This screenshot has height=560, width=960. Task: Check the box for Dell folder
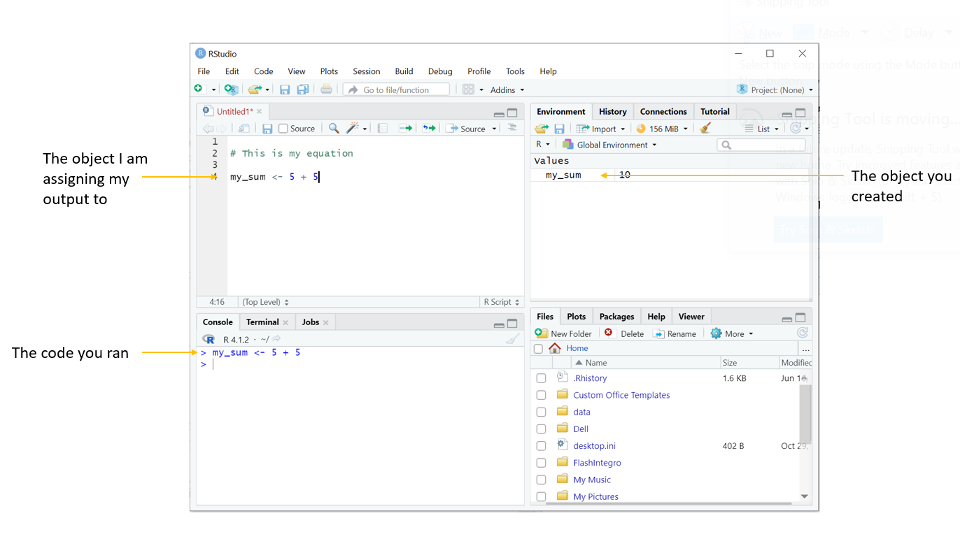(x=541, y=429)
